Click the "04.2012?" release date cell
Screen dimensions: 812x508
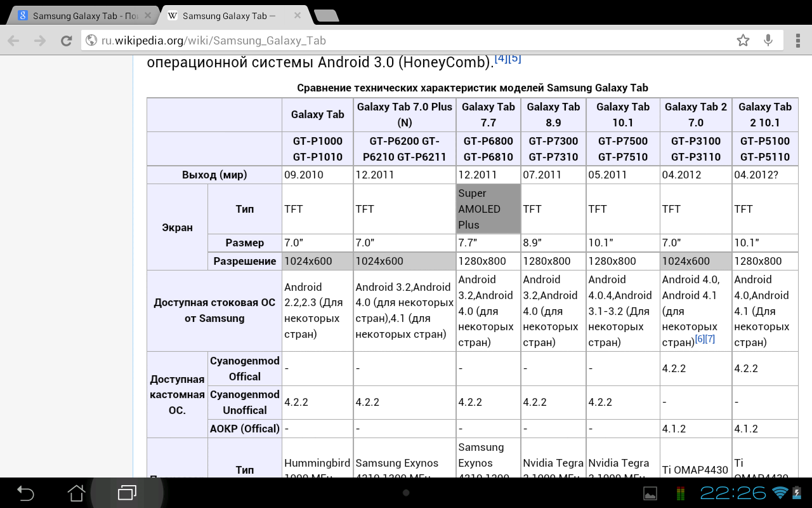(765, 175)
